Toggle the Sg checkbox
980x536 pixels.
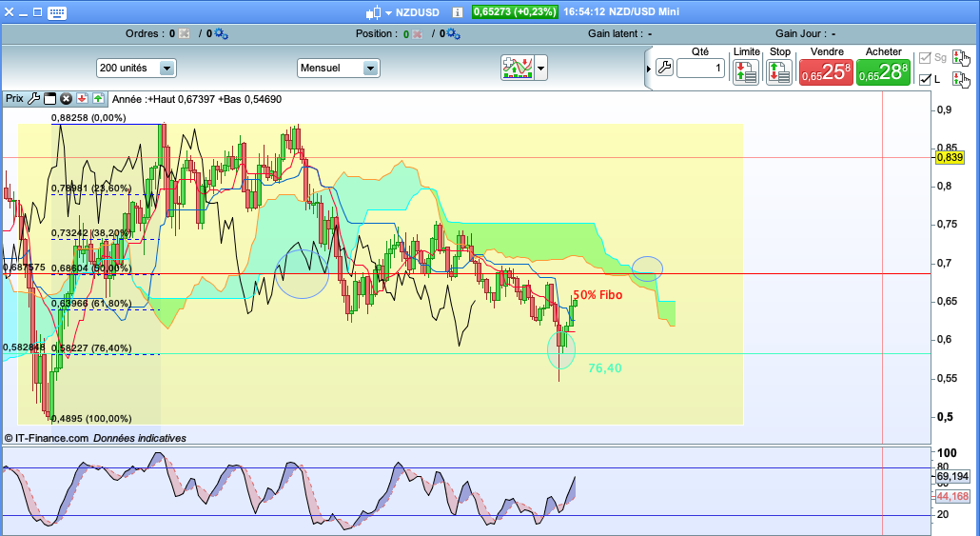coord(922,58)
